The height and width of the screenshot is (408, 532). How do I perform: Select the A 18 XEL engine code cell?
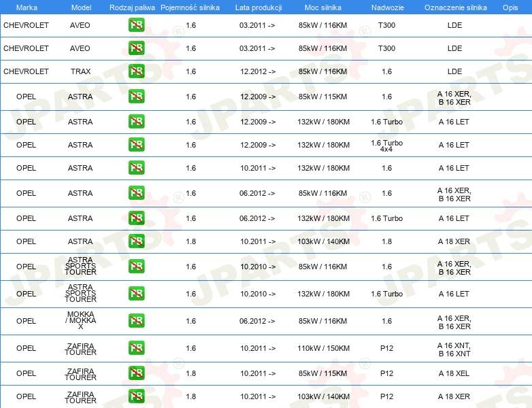click(x=454, y=373)
